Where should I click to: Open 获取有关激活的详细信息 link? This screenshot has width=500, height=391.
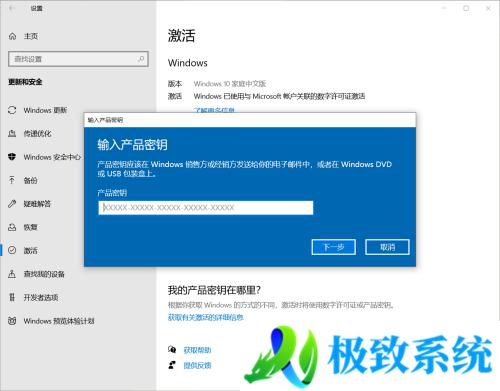(206, 317)
